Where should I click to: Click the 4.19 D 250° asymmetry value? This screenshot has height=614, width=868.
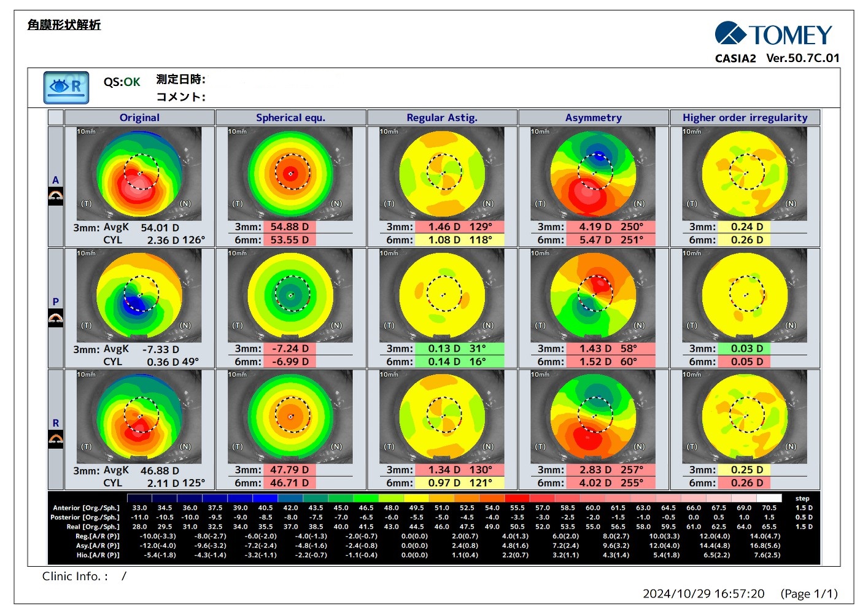(611, 227)
